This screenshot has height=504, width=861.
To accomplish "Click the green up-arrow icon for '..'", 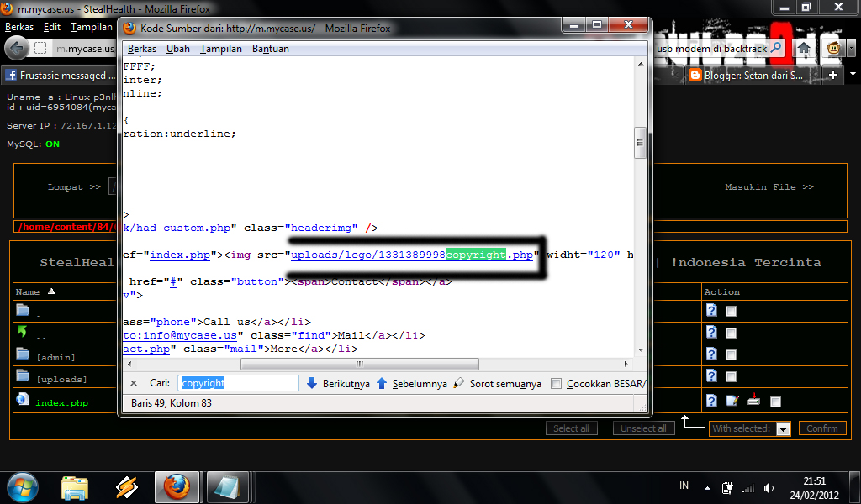I will coord(22,331).
